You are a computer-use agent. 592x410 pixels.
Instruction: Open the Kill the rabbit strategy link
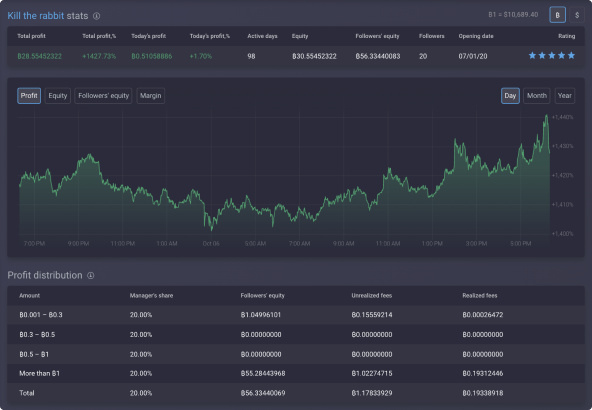point(36,16)
